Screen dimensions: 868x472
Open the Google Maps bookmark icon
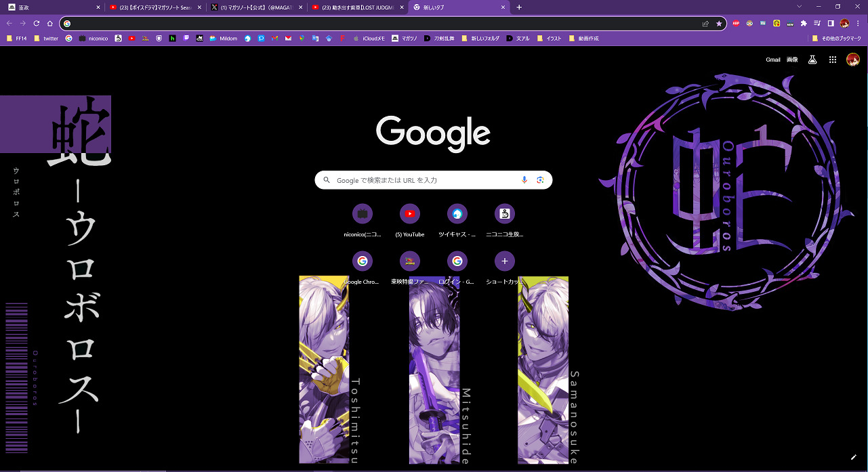[x=302, y=39]
